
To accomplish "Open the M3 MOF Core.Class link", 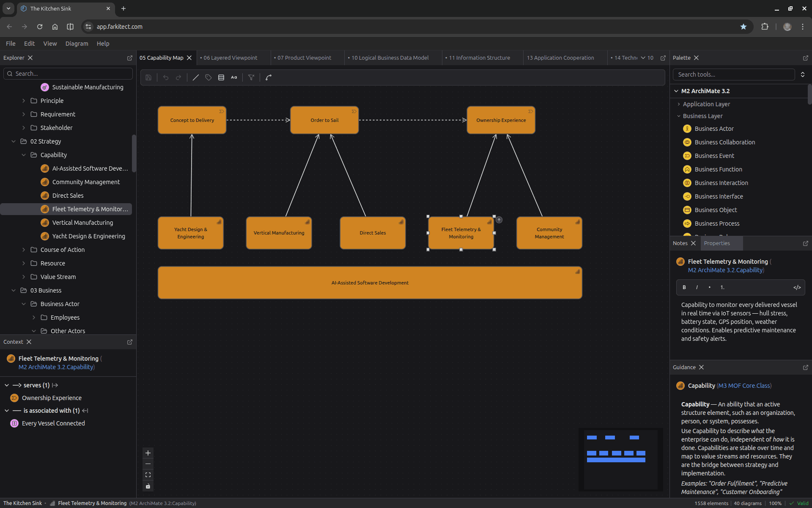I will tap(745, 386).
